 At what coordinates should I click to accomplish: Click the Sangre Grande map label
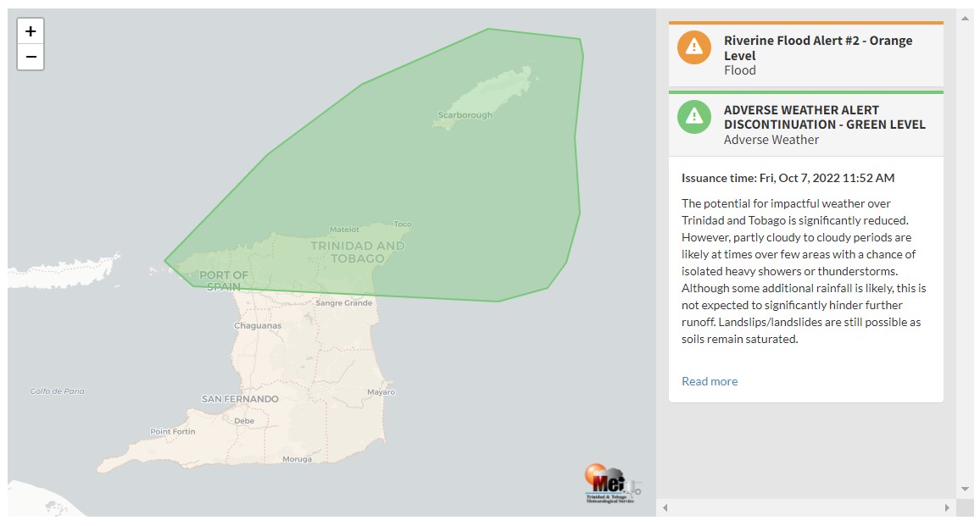coord(343,303)
